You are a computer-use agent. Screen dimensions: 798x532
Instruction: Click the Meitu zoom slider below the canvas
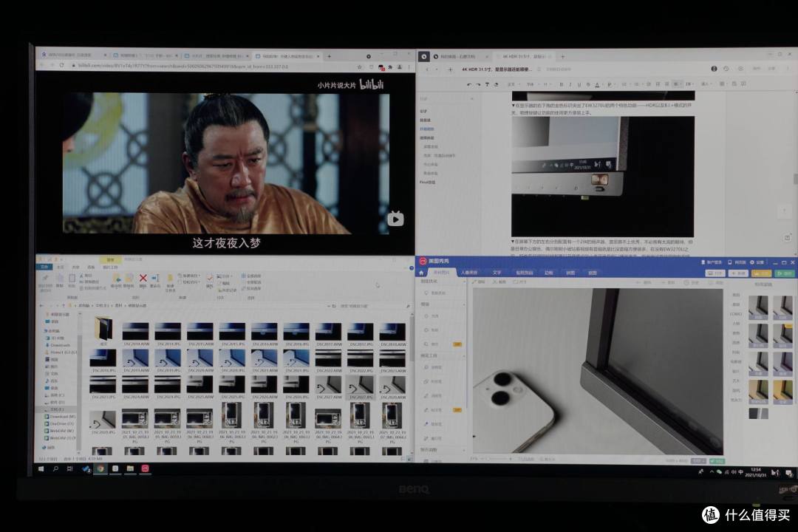coord(497,459)
